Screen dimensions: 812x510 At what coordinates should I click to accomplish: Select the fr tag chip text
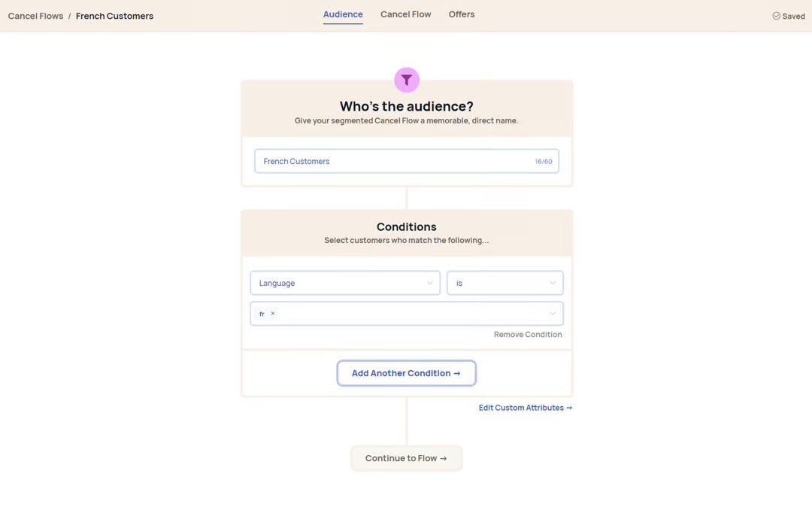pyautogui.click(x=262, y=314)
